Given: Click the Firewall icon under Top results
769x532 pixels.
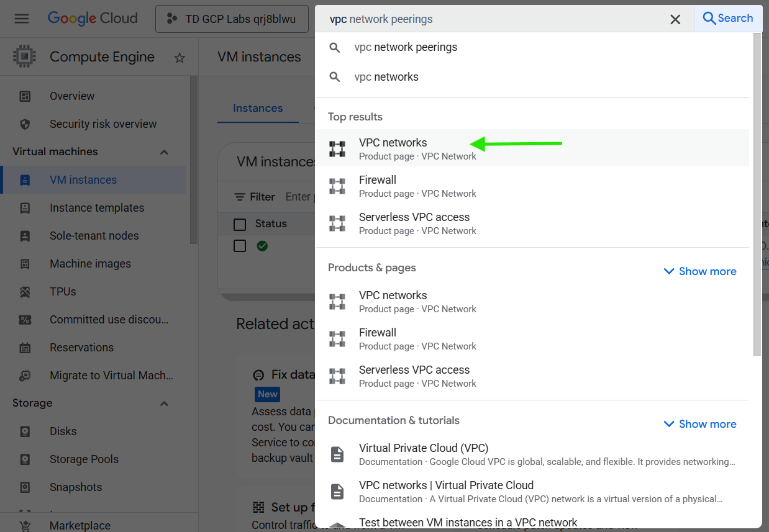Looking at the screenshot, I should [337, 186].
